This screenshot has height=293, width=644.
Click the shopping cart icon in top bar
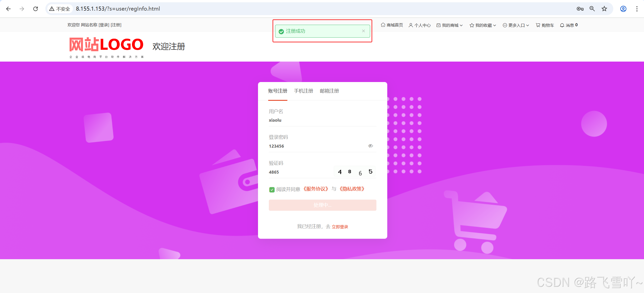(x=538, y=25)
